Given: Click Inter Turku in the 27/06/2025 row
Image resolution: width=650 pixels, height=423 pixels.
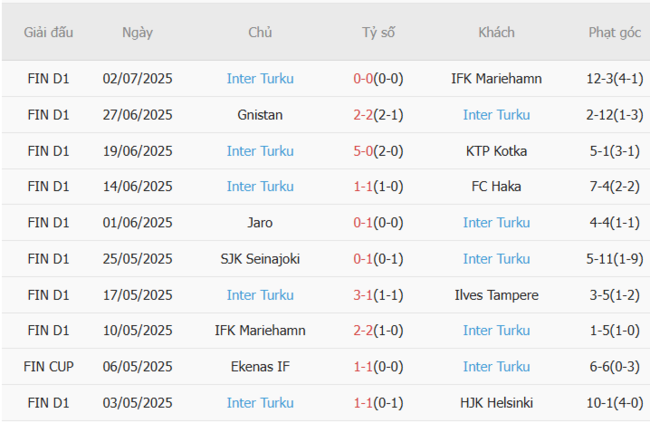Looking at the screenshot, I should pyautogui.click(x=496, y=115).
